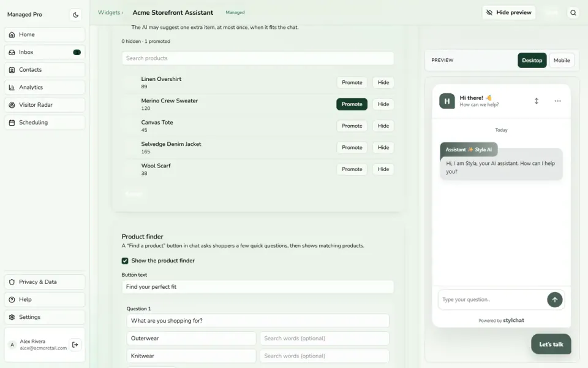Promote the Linen Overshirt product

coord(352,83)
